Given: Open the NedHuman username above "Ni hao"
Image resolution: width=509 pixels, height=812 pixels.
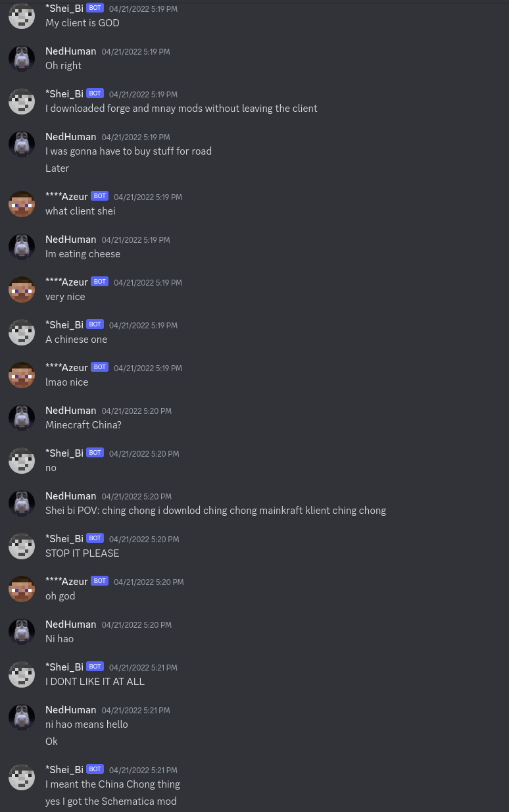Looking at the screenshot, I should pyautogui.click(x=70, y=624).
